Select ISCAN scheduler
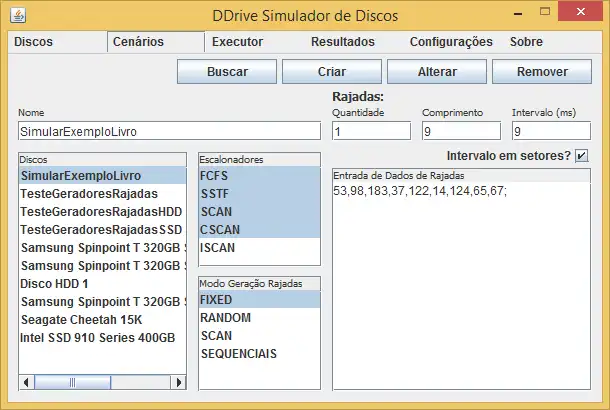The image size is (610, 410). [x=259, y=247]
